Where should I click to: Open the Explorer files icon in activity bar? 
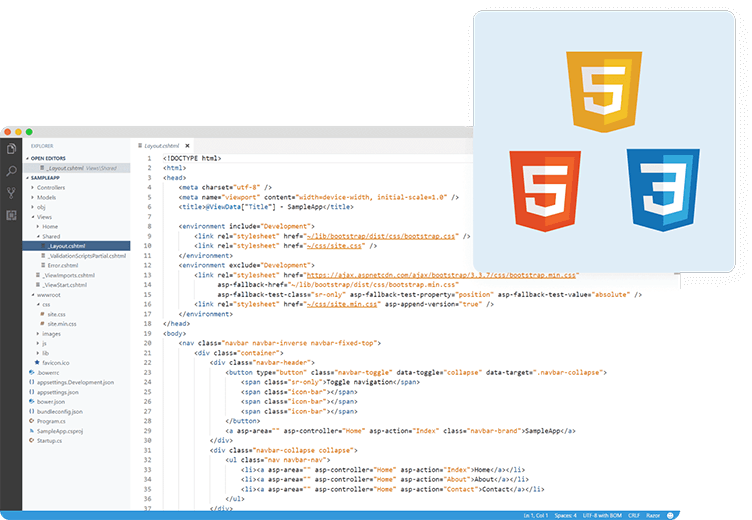coord(11,149)
